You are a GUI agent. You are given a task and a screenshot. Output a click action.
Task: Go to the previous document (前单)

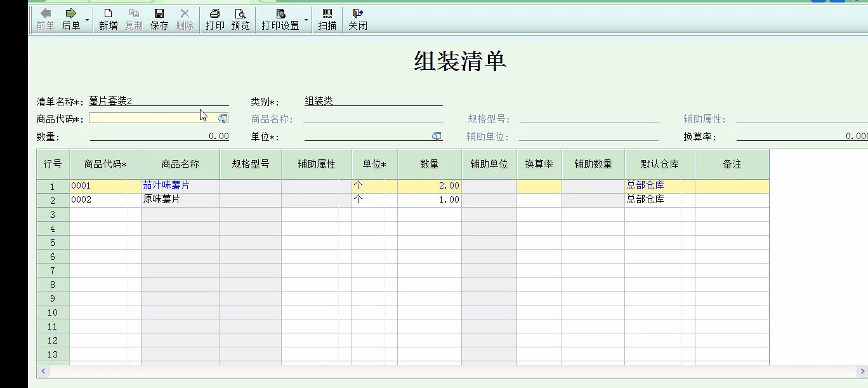45,20
